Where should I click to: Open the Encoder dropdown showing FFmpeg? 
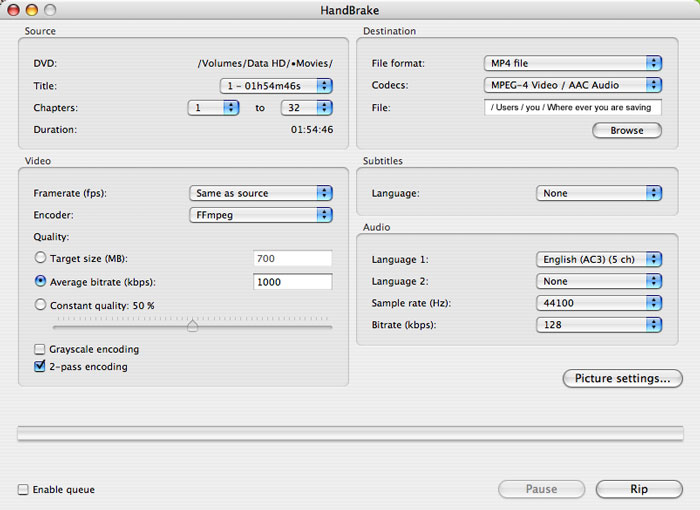coord(261,215)
